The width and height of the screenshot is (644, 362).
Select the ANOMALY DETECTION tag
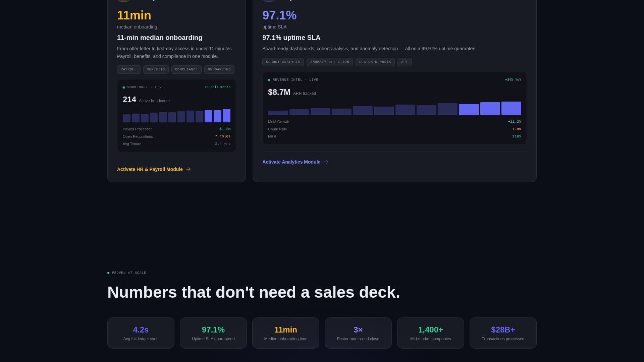pyautogui.click(x=330, y=62)
